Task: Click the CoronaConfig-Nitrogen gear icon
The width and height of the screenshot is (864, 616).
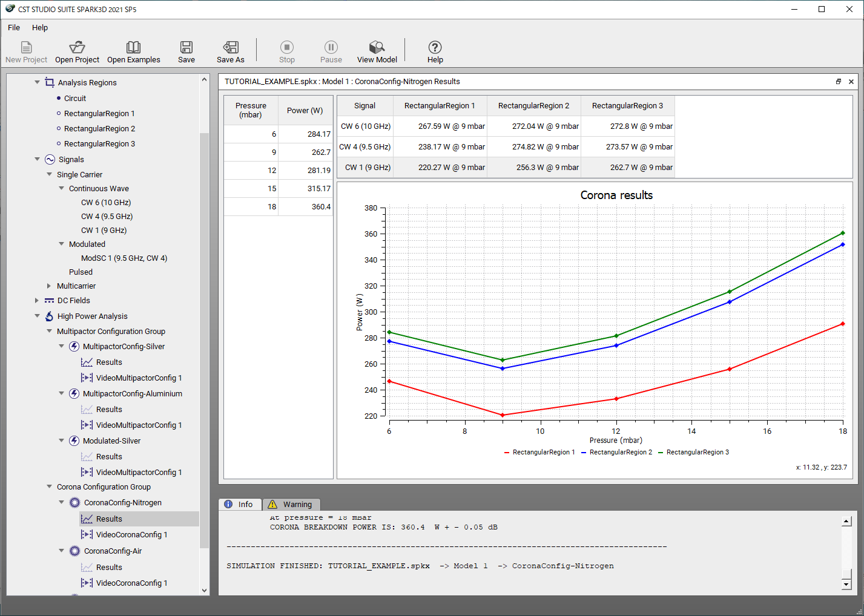Action: click(74, 502)
